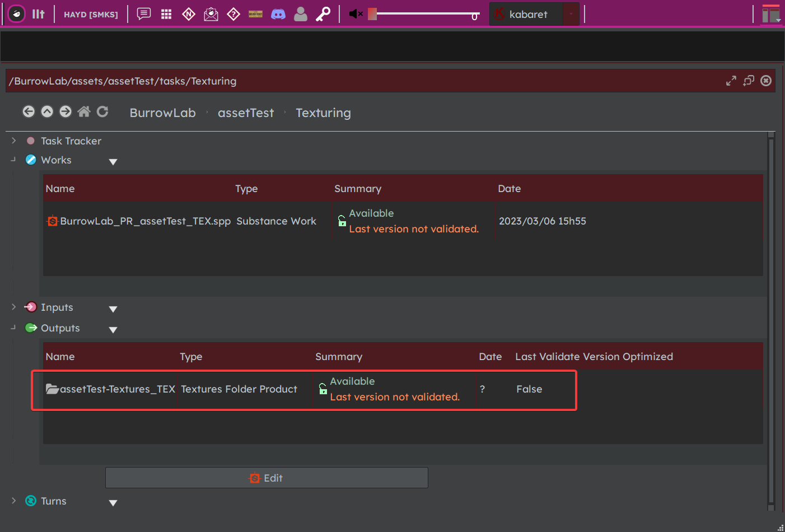Viewport: 785px width, 532px height.
Task: Navigate to Texturing breadcrumb
Action: (323, 113)
